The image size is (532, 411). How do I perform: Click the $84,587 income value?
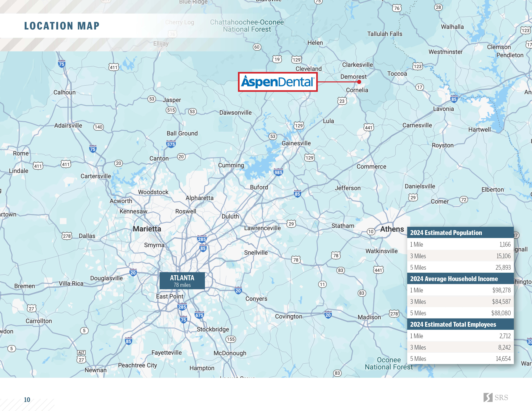click(x=501, y=301)
